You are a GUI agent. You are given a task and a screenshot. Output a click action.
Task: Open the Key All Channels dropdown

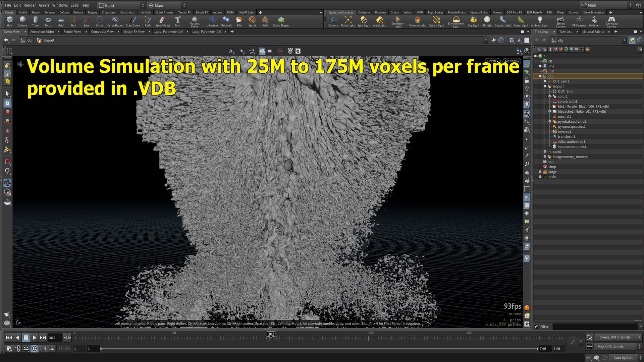click(x=618, y=347)
